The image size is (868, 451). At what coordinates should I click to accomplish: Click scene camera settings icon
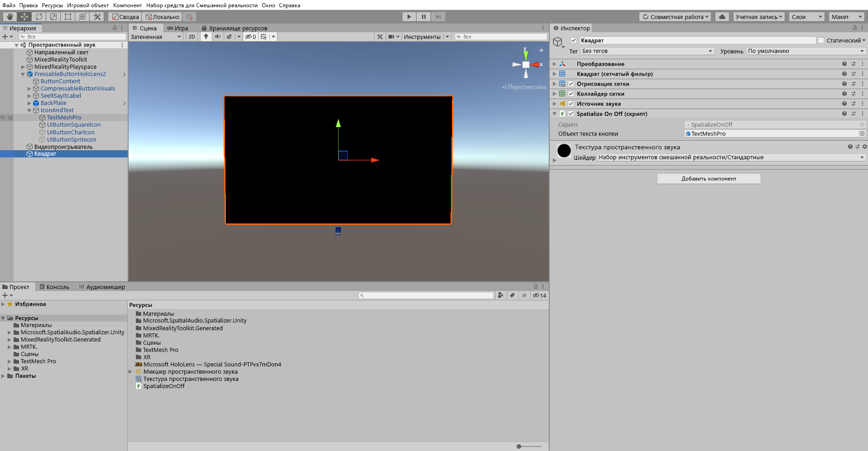click(391, 37)
